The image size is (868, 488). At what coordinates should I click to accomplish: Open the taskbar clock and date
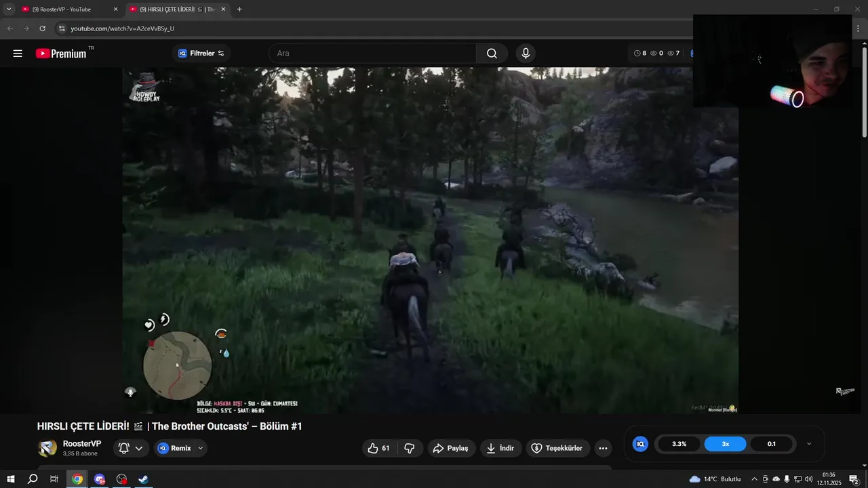[828, 479]
